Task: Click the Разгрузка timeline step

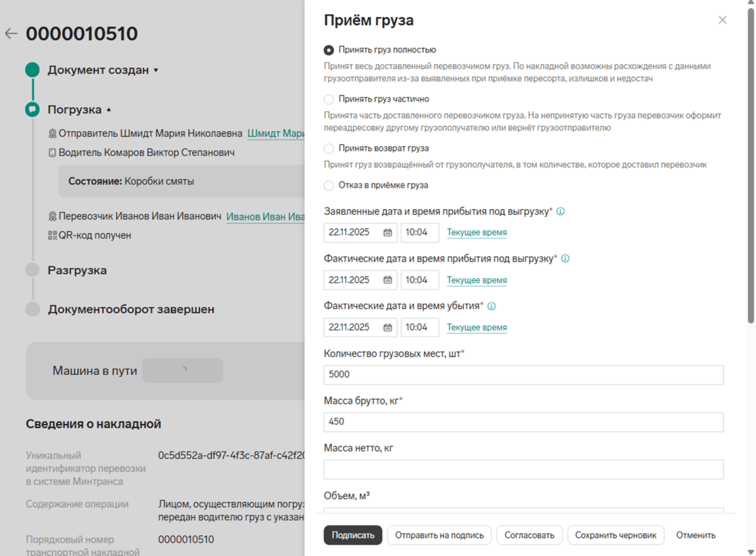Action: point(77,271)
